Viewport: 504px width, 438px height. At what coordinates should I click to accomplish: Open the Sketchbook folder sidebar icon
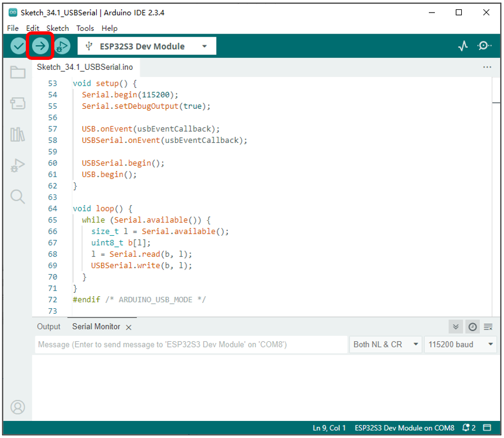[18, 72]
